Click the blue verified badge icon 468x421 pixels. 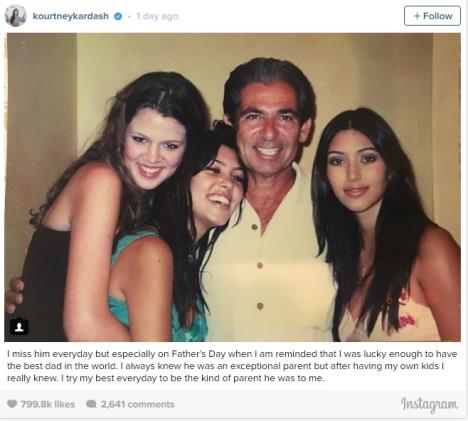point(118,16)
